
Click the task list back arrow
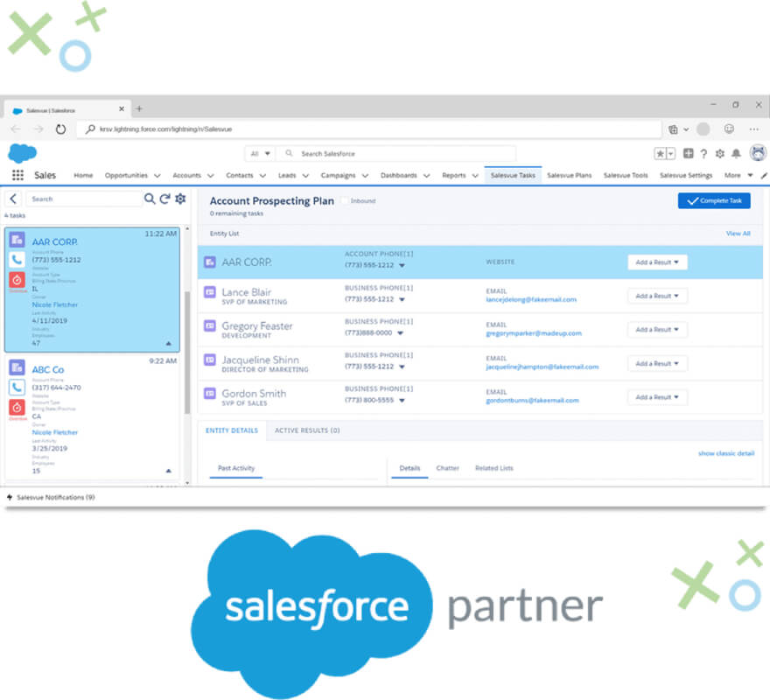13,199
